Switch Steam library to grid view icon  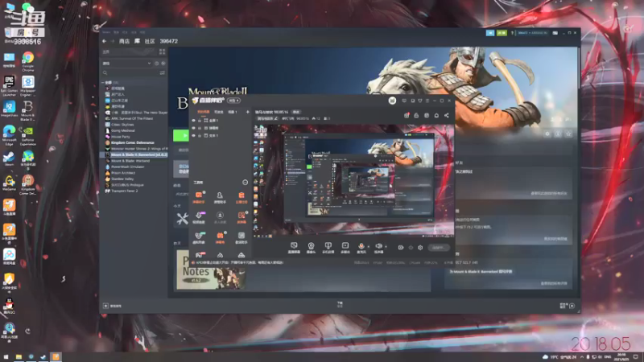click(163, 51)
